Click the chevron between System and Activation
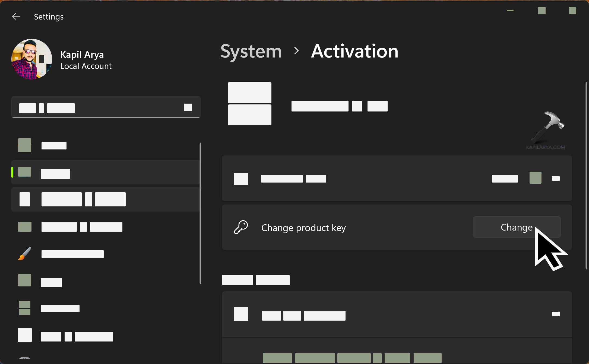 tap(296, 52)
